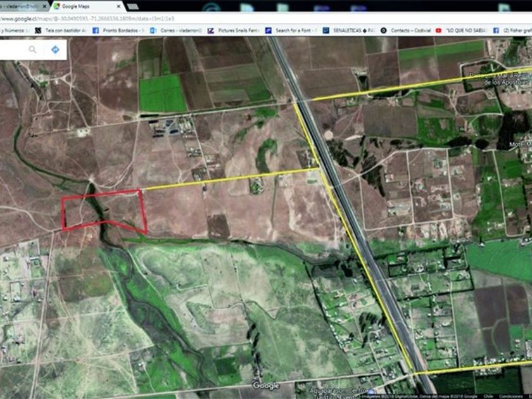Click inside the Google Maps search box
Screen dimensions: 532x399
tap(13, 49)
